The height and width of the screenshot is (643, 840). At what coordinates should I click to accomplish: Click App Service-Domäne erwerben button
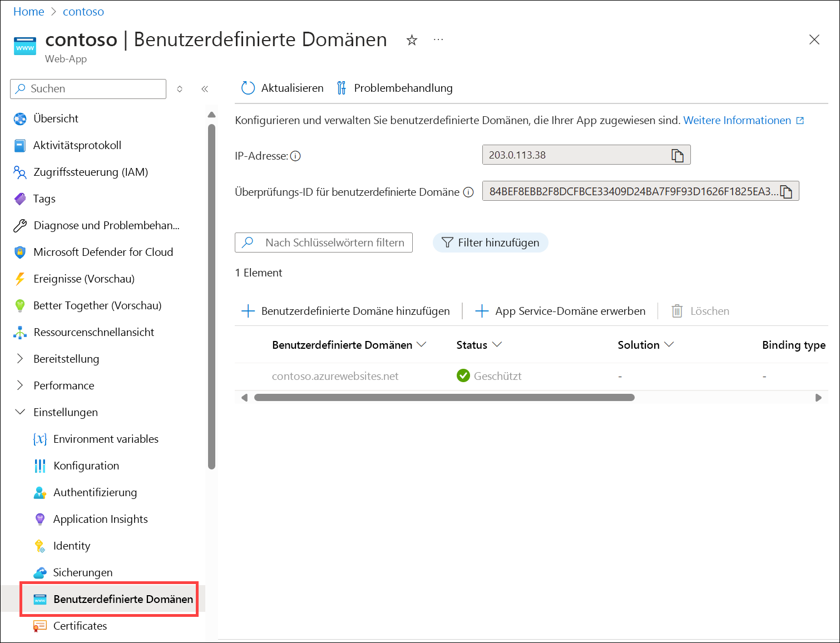click(x=560, y=311)
